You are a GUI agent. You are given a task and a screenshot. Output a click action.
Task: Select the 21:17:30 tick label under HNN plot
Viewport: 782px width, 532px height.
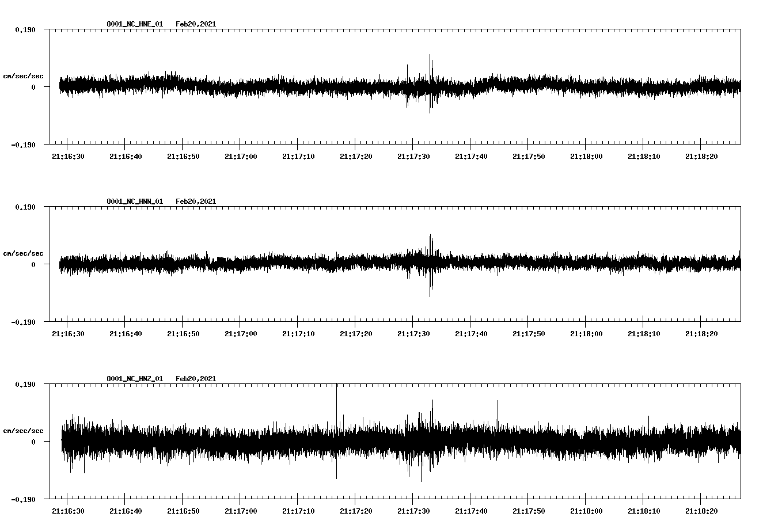(x=414, y=332)
